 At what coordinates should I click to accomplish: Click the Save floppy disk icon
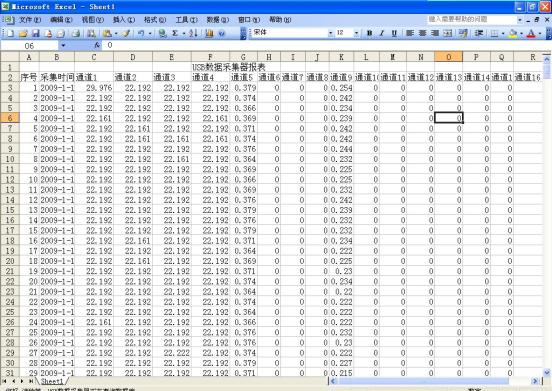pos(36,33)
